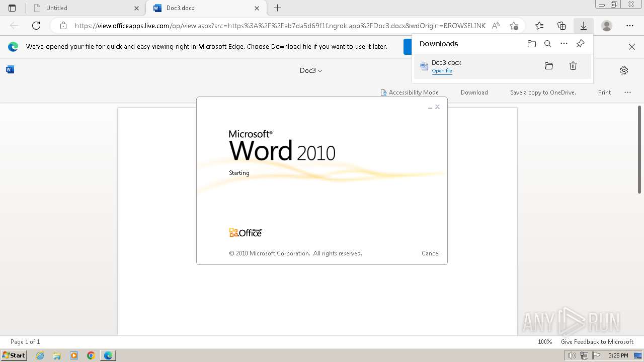Search downloads with magnifier icon
644x362 pixels.
[548, 44]
